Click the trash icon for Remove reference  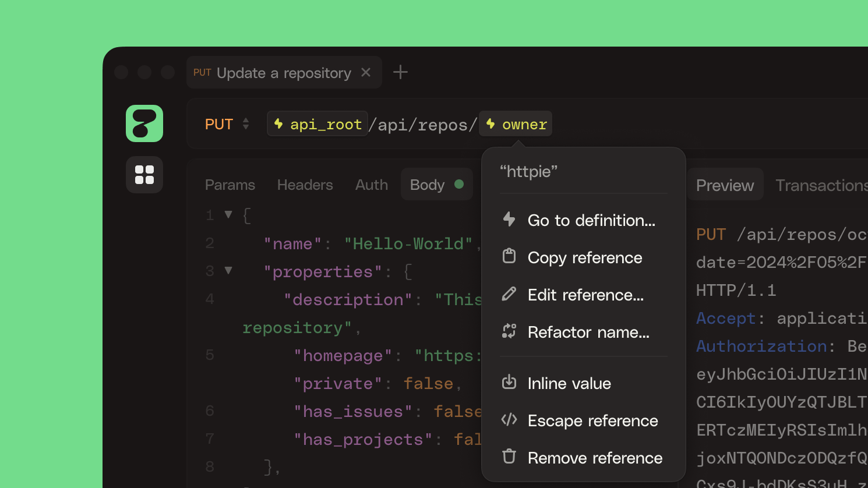509,457
